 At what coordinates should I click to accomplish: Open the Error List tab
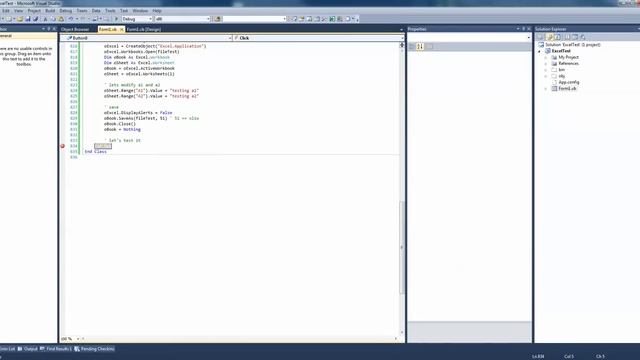pos(7,349)
